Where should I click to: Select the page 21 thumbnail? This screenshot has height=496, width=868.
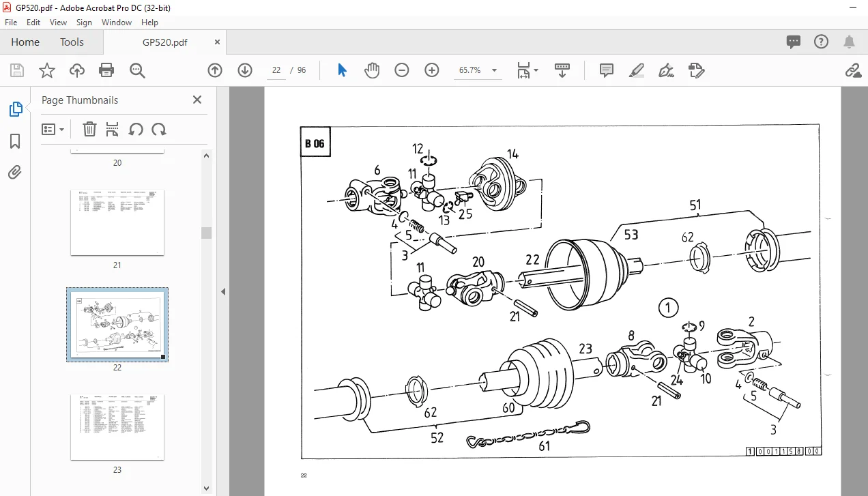[117, 222]
